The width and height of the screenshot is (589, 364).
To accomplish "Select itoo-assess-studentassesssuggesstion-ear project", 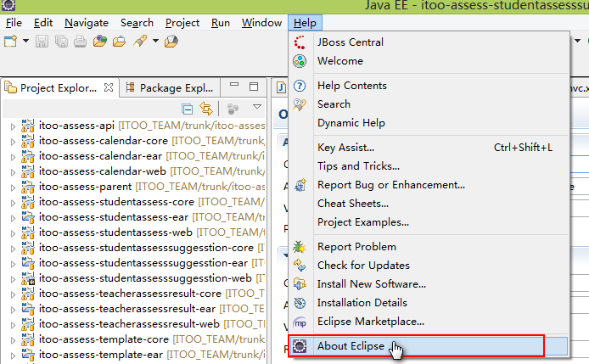I will (143, 263).
